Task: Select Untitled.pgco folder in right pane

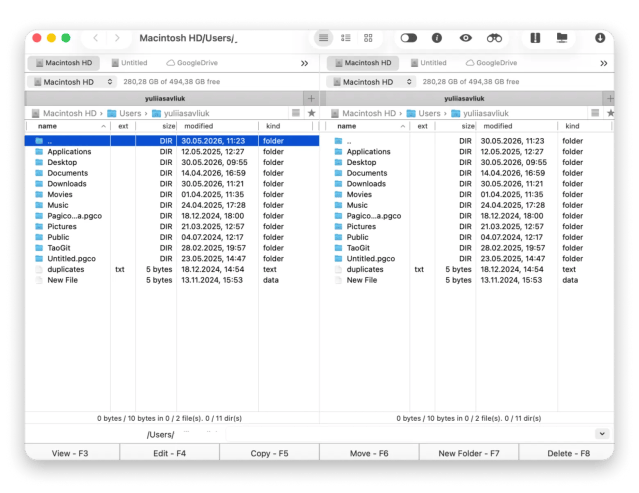Action: tap(467, 258)
